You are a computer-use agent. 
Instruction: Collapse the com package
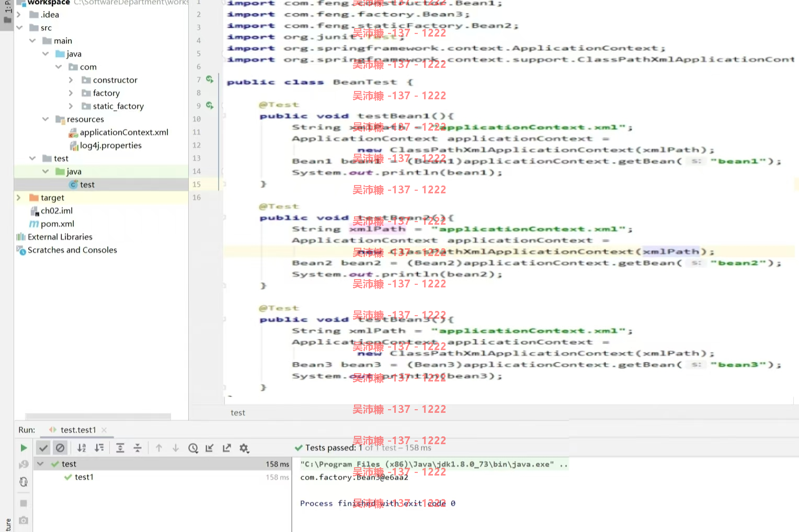tap(58, 67)
